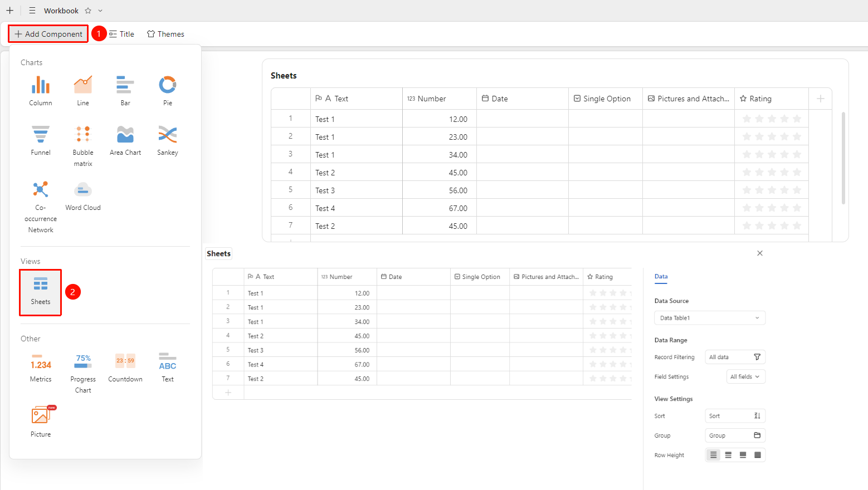Add the Column chart component
868x490 pixels.
(41, 91)
